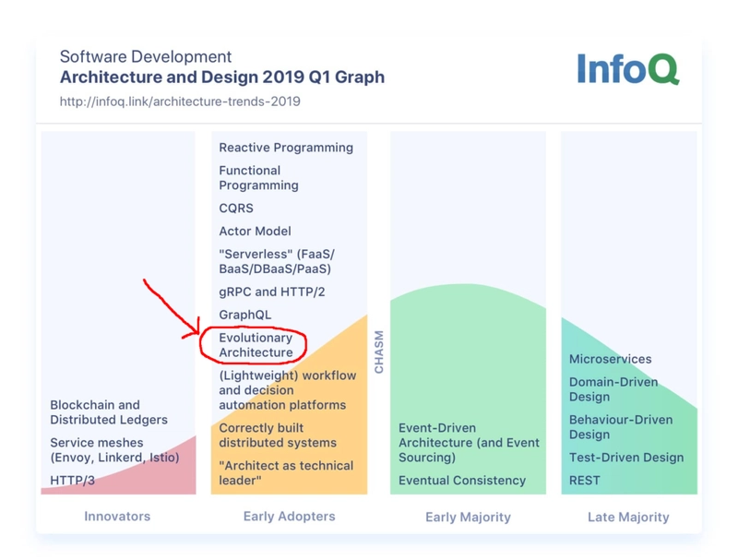
Task: Click the "GraphQL" entry
Action: (244, 315)
